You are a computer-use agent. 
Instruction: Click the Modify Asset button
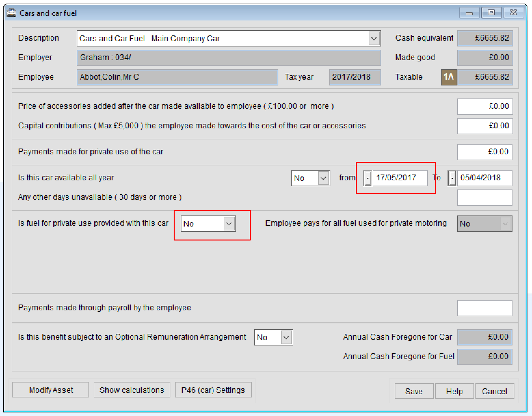tap(50, 390)
